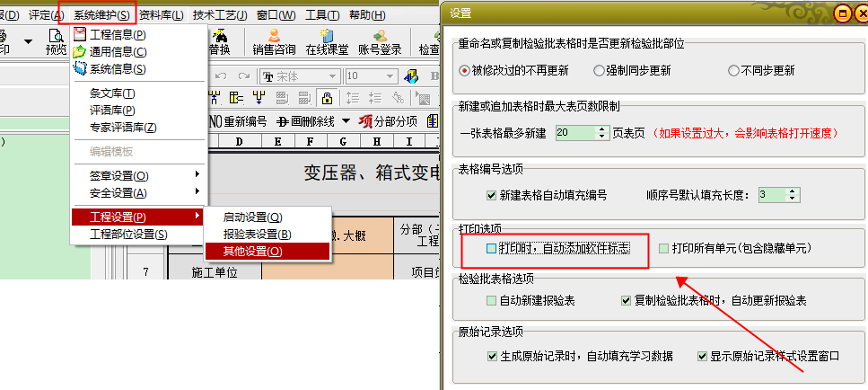The width and height of the screenshot is (868, 390).
Task: Click the line spacing icon with inward arrows
Action: click(375, 99)
